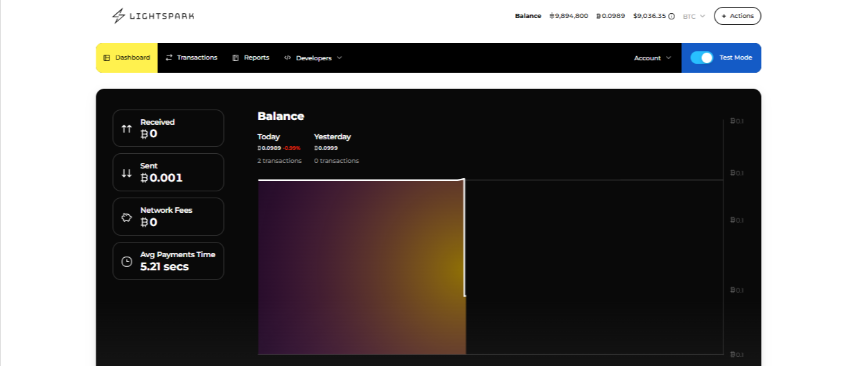This screenshot has width=860, height=366.
Task: Click the Balance chart heading
Action: (x=281, y=116)
